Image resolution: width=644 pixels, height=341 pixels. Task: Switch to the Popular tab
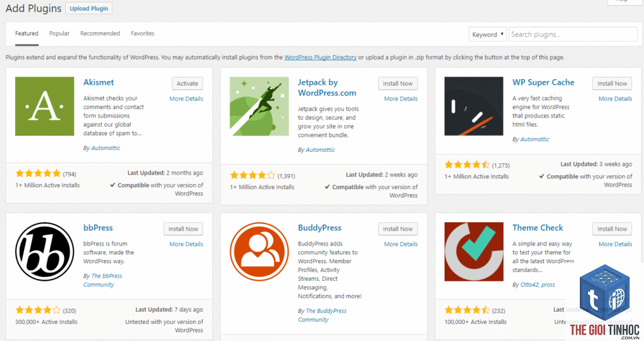[59, 33]
